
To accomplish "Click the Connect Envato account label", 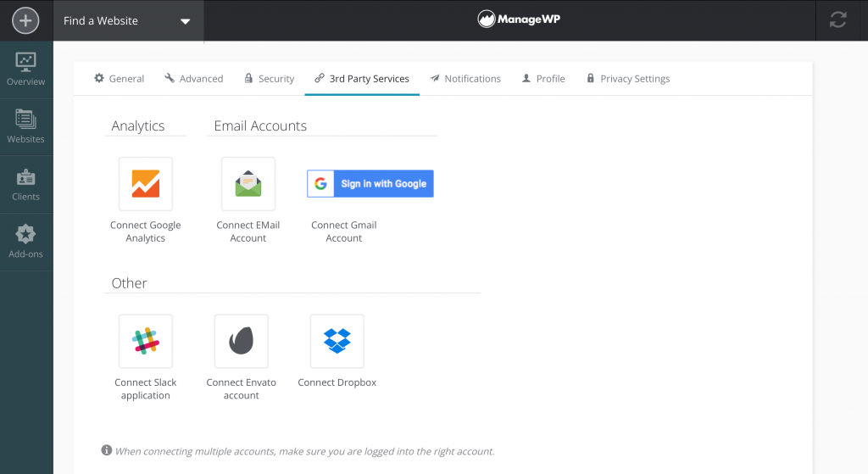I will click(x=242, y=388).
